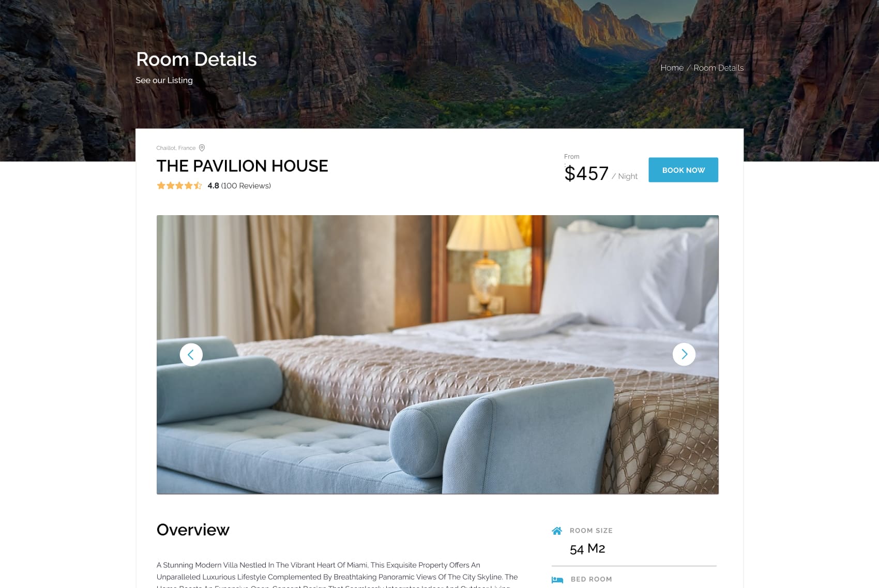Image resolution: width=879 pixels, height=588 pixels.
Task: Click the bedroom slider image
Action: pos(437,355)
